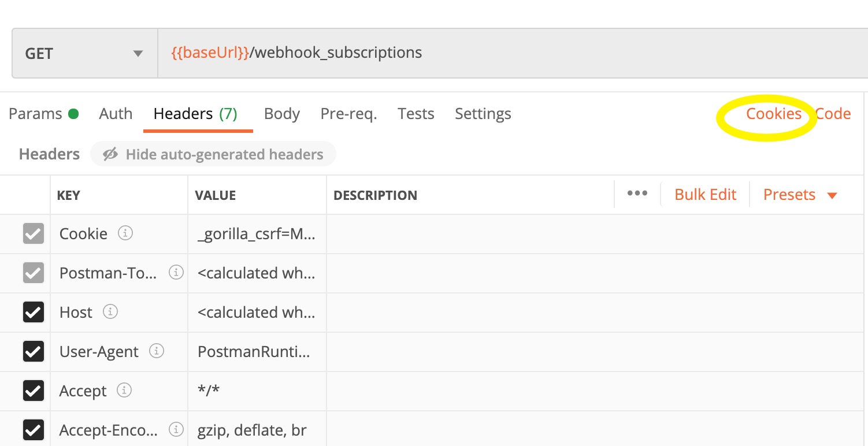Screen dimensions: 868x446
Task: Click the crossed-eye icon to hide auto-generated headers
Action: tap(110, 154)
